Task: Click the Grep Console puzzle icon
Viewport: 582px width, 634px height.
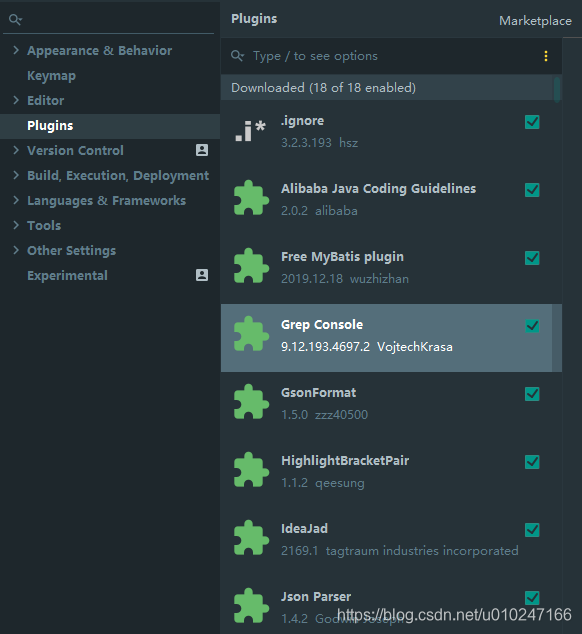Action: pyautogui.click(x=251, y=334)
